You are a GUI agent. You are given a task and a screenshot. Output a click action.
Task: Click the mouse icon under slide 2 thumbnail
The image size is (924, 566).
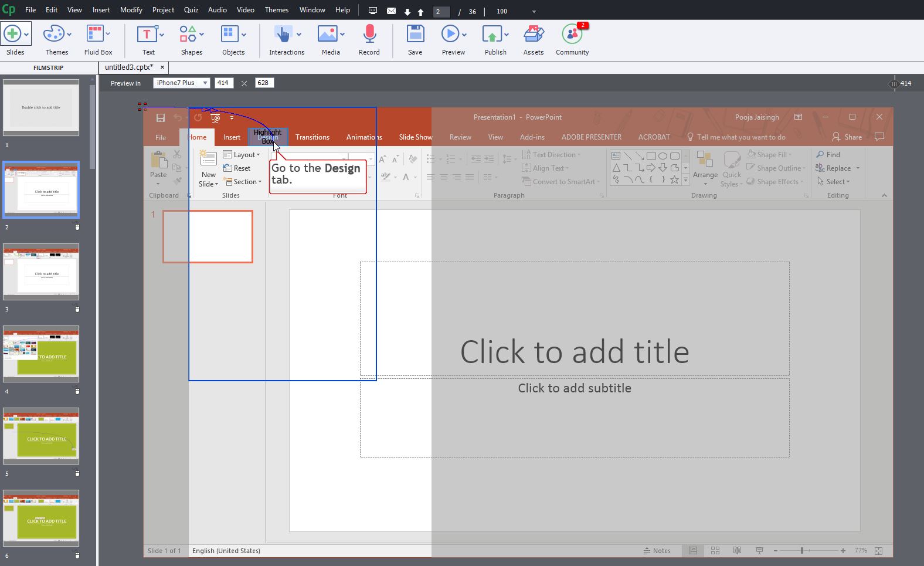click(x=77, y=227)
